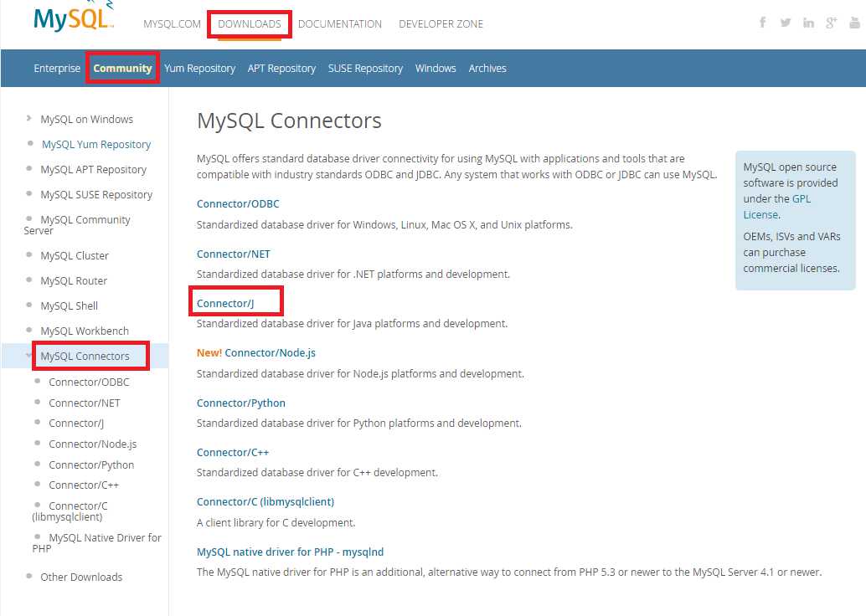
Task: Open sidebar Connector/J sub-item
Action: click(76, 423)
